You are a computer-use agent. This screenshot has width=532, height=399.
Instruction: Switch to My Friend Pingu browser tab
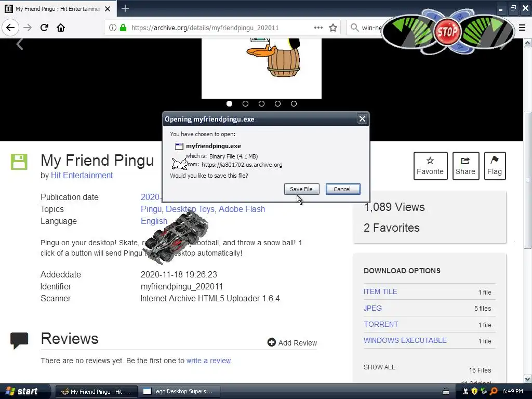[58, 9]
